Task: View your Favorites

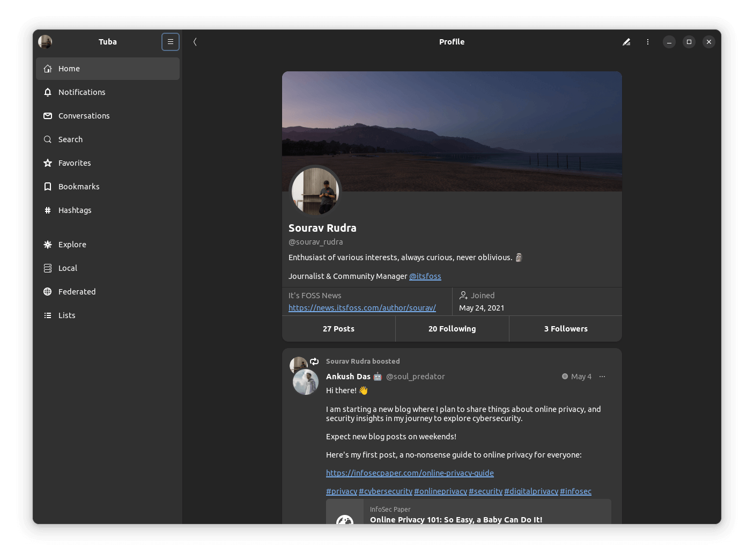Action: 75,163
